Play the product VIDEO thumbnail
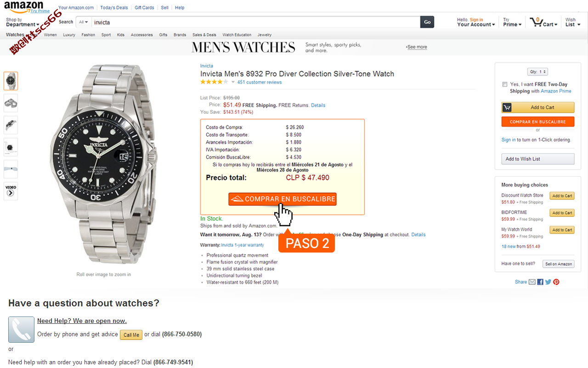This screenshot has width=588, height=368. pos(11,191)
